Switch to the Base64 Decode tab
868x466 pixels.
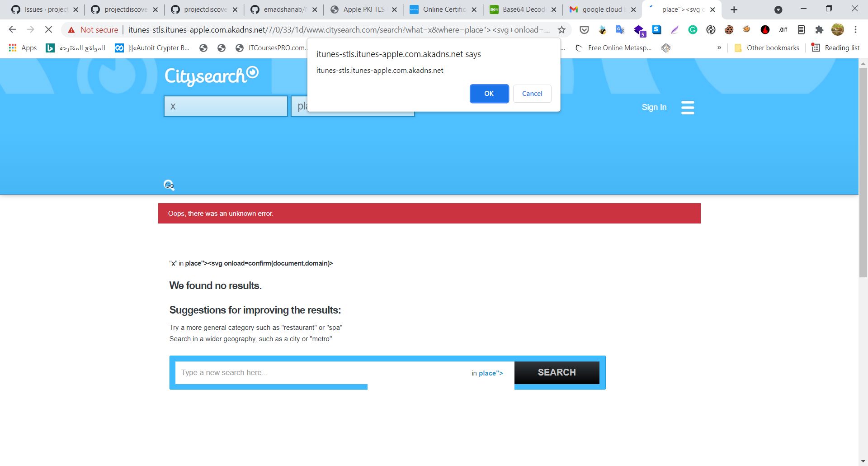[x=523, y=10]
